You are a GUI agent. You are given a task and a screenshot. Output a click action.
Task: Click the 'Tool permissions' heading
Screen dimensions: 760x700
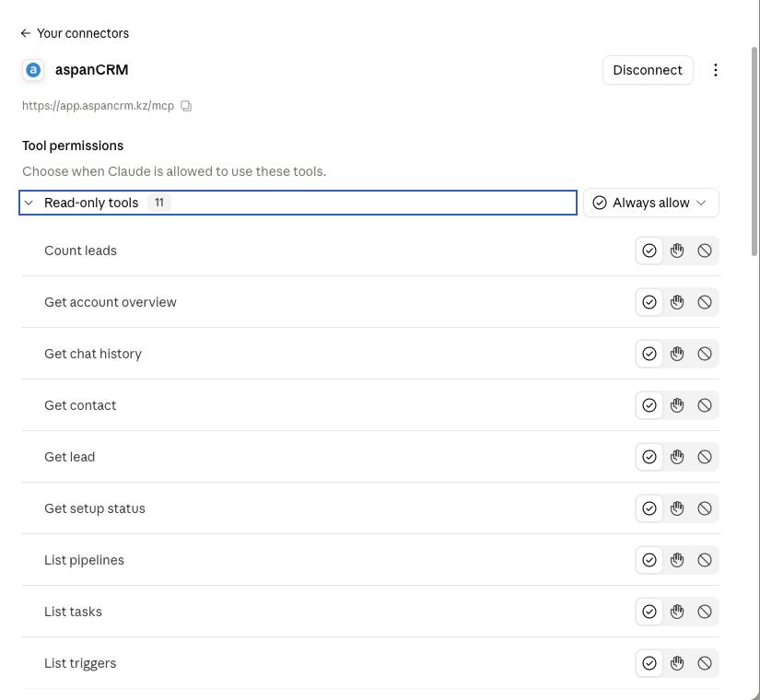coord(73,146)
